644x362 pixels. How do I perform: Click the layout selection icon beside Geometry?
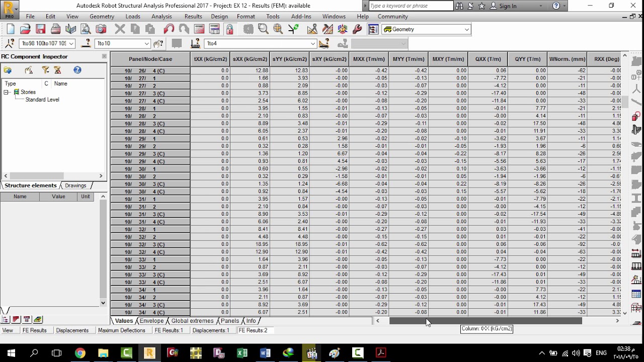click(373, 29)
